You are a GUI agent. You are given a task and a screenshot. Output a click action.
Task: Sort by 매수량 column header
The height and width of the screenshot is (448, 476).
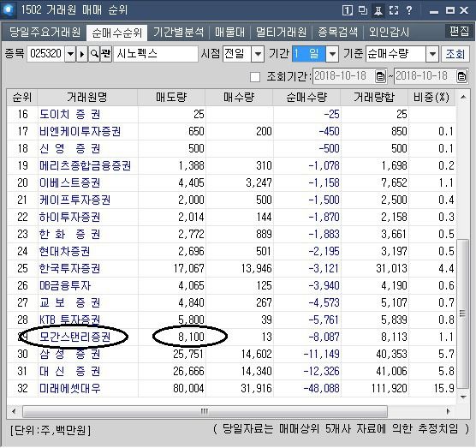239,98
